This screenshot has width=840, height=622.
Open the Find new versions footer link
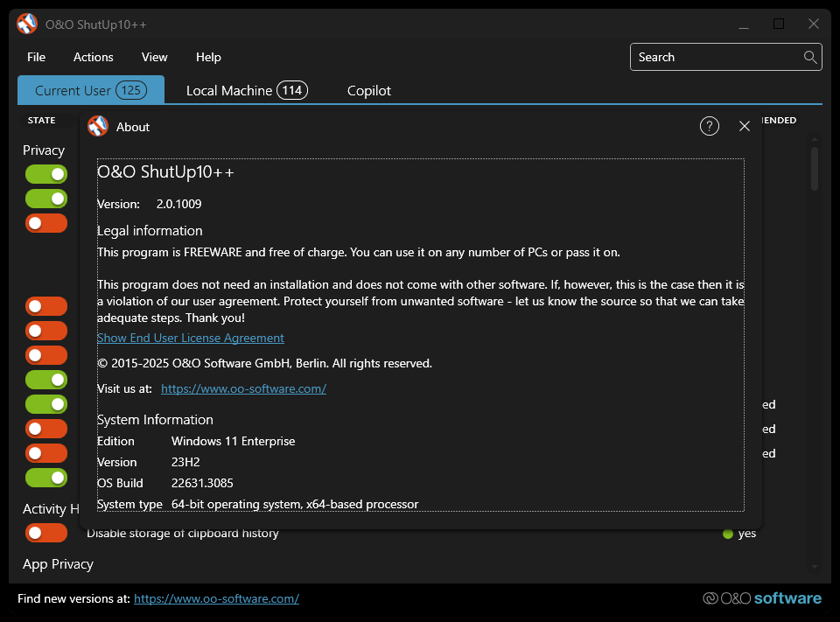(x=216, y=598)
